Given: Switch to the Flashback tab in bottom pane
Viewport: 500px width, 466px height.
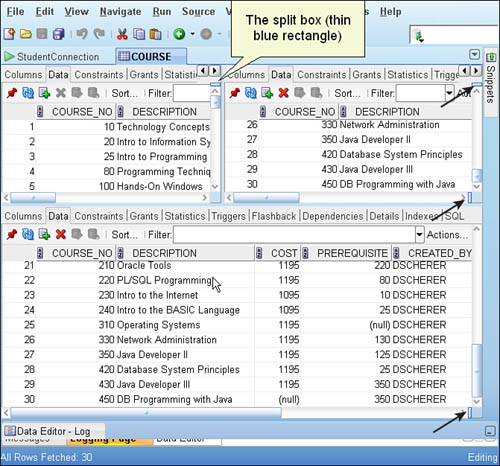Looking at the screenshot, I should [274, 216].
